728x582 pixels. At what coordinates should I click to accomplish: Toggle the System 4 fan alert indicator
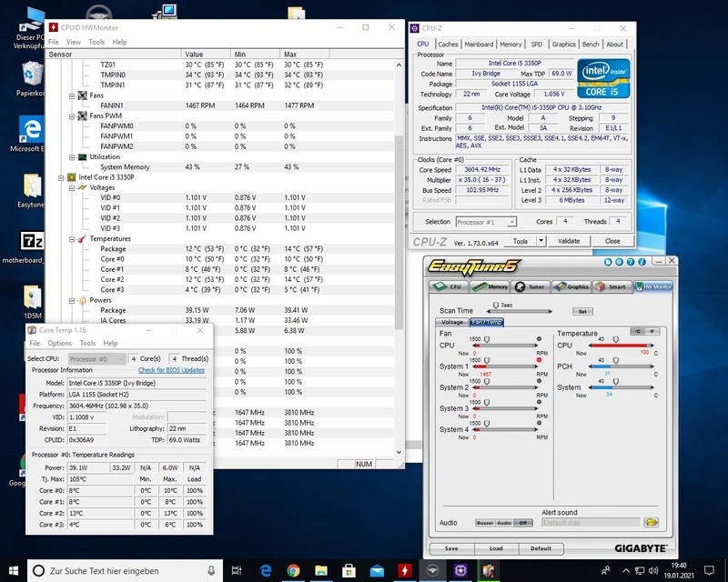pyautogui.click(x=539, y=423)
